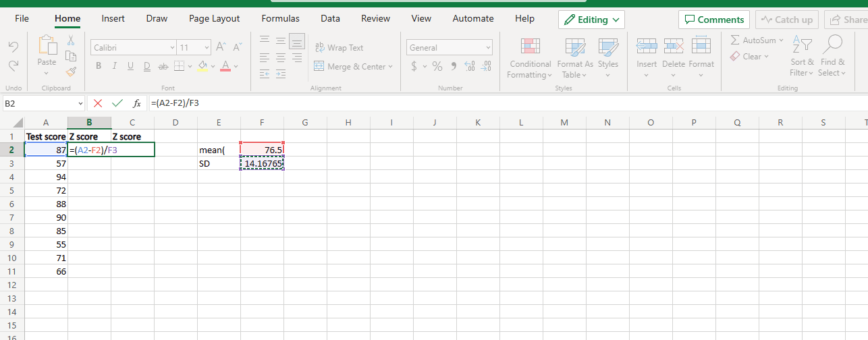Increase the font size

click(221, 47)
